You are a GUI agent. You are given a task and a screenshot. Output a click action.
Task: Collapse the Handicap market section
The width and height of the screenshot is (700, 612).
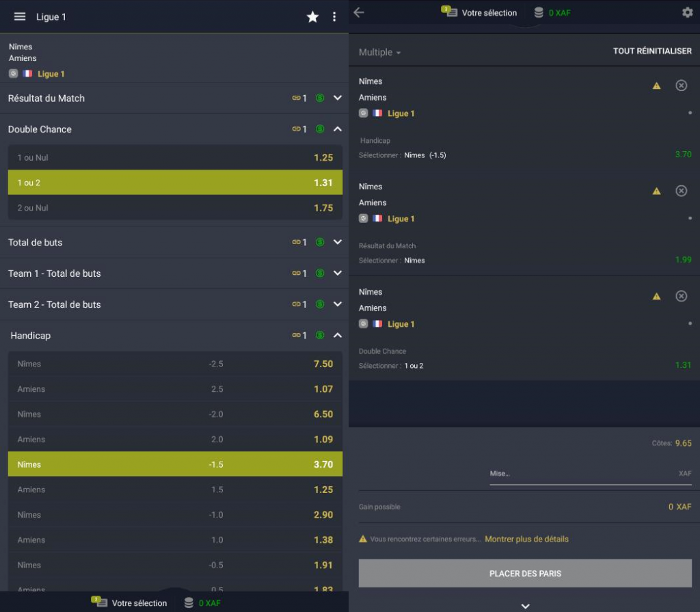pos(337,336)
